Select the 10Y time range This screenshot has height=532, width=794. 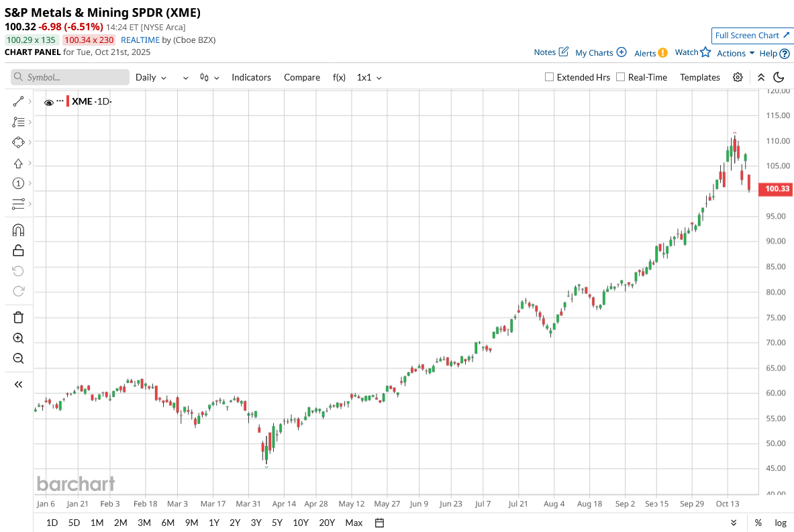pyautogui.click(x=301, y=523)
